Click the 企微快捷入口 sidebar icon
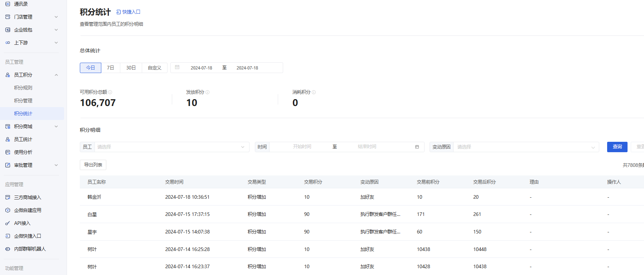Screen dimensions: 644x275 (8, 236)
